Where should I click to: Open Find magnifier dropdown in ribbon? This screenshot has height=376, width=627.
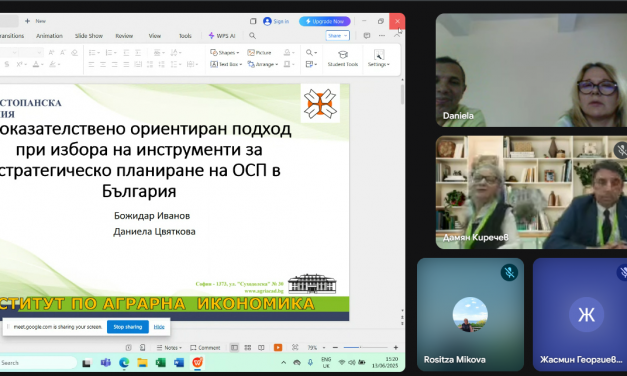click(311, 52)
